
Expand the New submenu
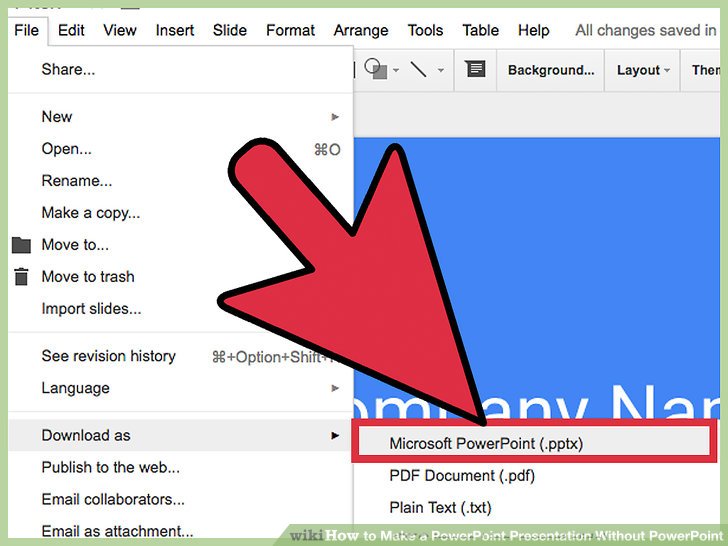[181, 117]
